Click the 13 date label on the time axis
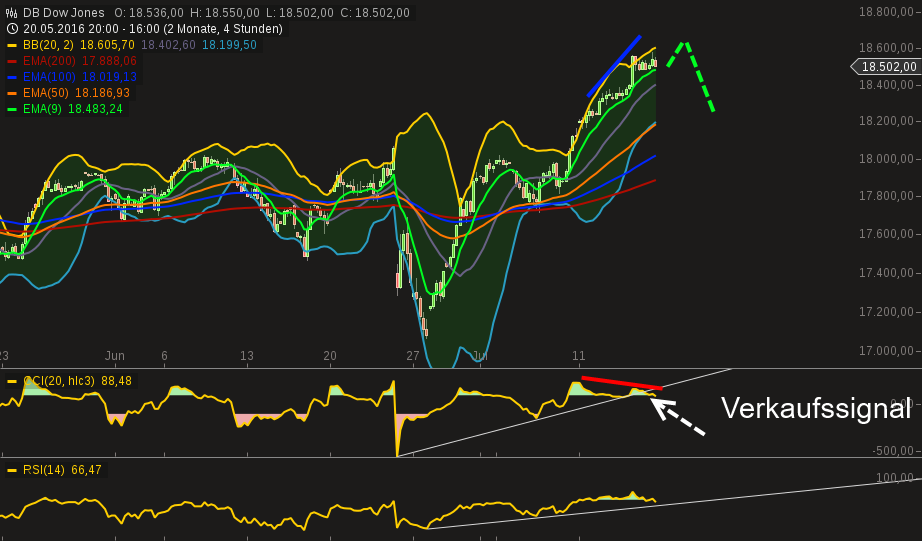This screenshot has width=922, height=541. click(x=247, y=356)
